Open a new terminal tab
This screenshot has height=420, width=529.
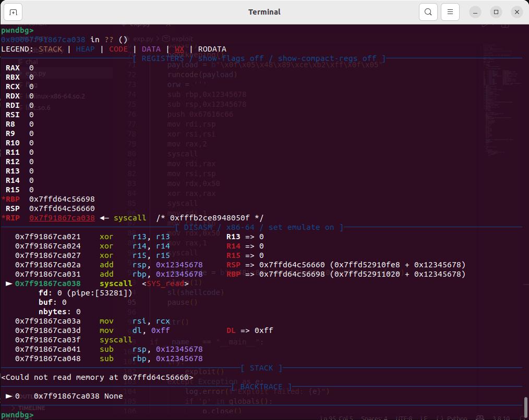tap(13, 12)
